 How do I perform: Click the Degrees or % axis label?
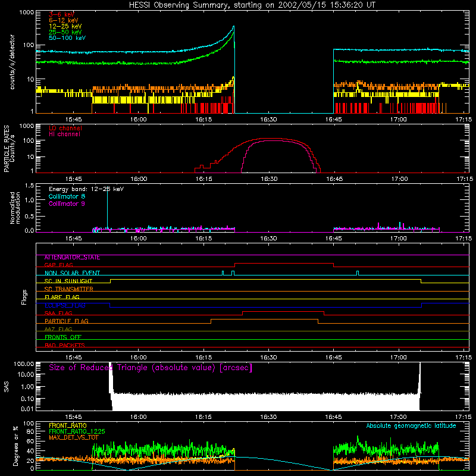(15, 446)
